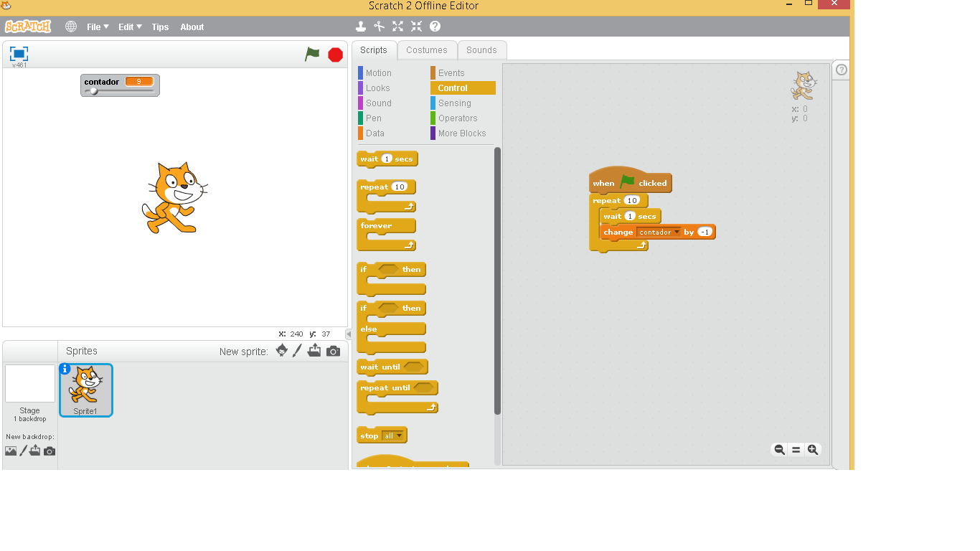Screen dimensions: 980x551
Task: Paint a new sprite
Action: [298, 351]
